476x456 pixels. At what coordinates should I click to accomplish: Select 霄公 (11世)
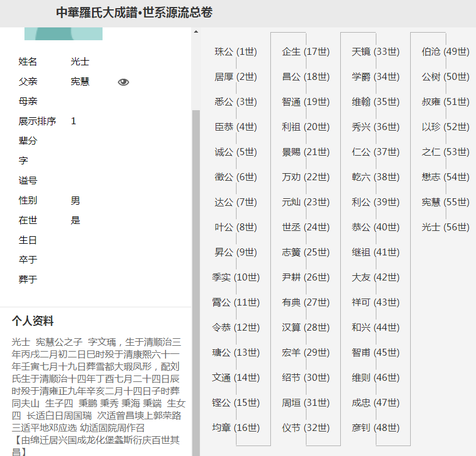click(x=236, y=303)
